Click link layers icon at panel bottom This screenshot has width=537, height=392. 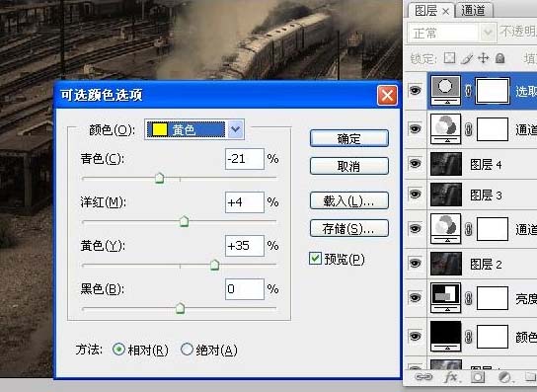423,377
